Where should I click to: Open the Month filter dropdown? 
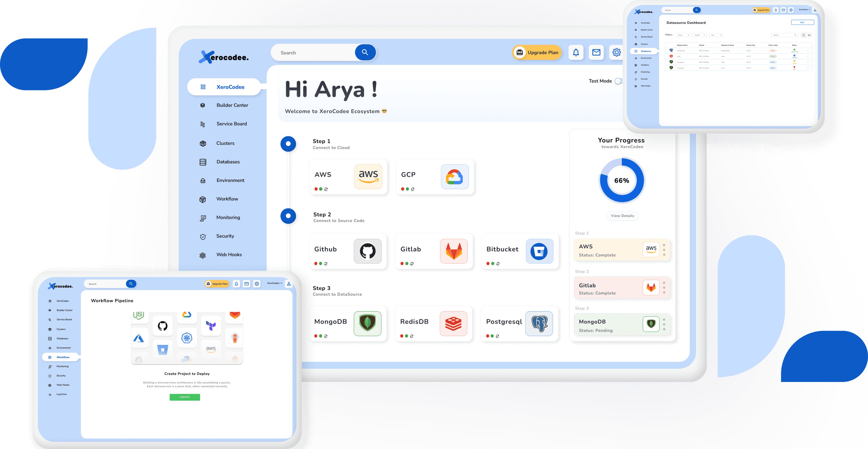point(700,35)
